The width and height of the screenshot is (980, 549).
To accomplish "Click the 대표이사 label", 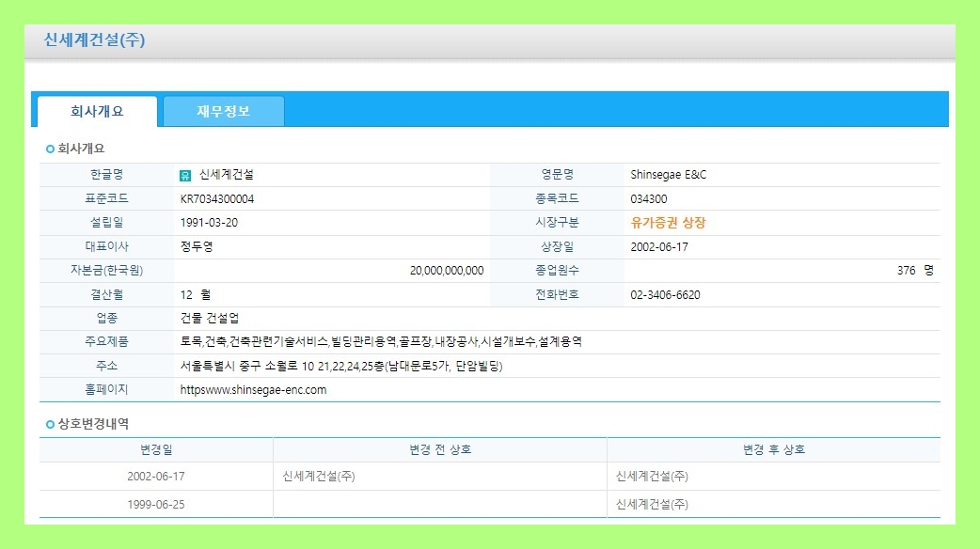I will (x=107, y=246).
